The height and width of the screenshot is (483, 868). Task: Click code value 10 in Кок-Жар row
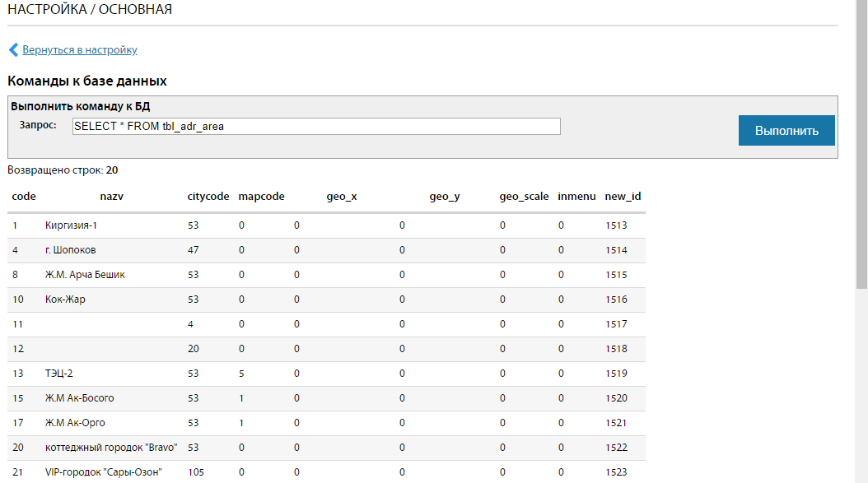[x=18, y=300]
